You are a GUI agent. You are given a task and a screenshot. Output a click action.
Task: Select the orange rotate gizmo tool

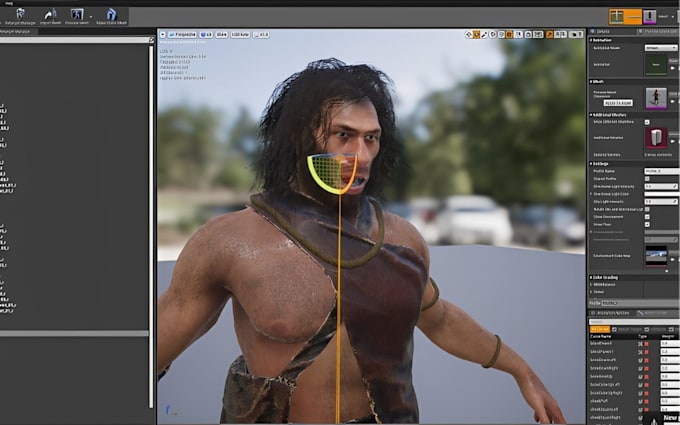click(476, 34)
